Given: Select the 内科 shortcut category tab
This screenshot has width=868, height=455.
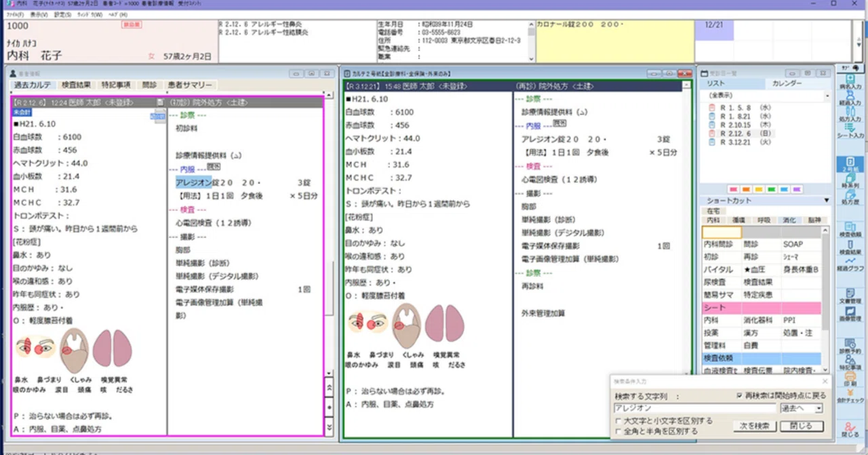Looking at the screenshot, I should (713, 220).
